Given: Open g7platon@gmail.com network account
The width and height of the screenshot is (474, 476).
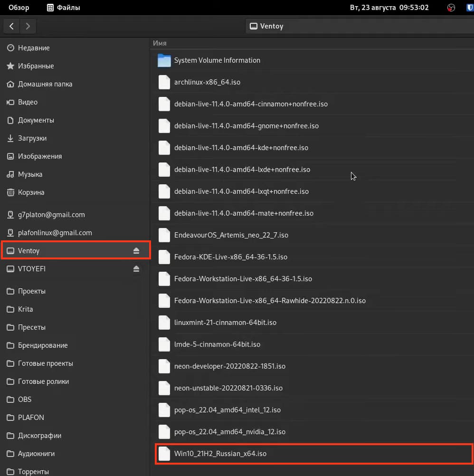Looking at the screenshot, I should click(51, 215).
